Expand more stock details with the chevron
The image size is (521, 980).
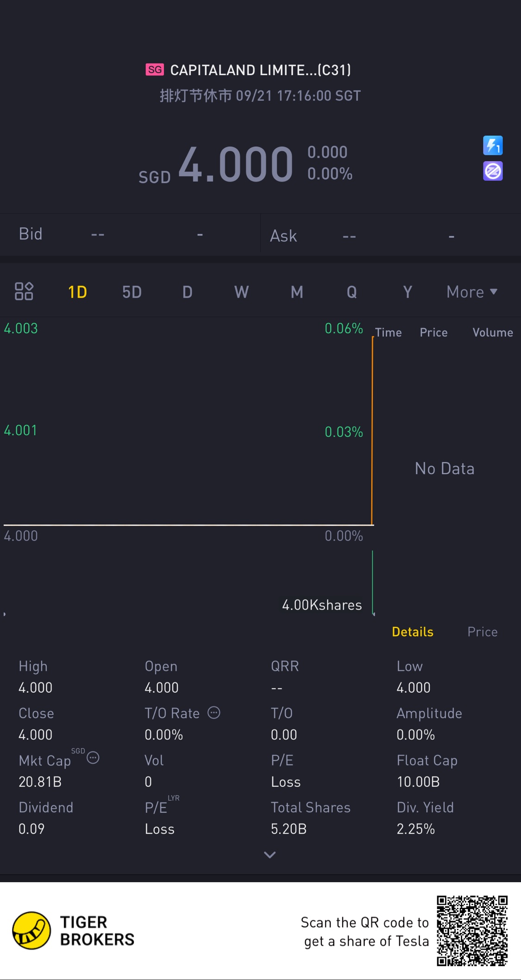[x=270, y=855]
